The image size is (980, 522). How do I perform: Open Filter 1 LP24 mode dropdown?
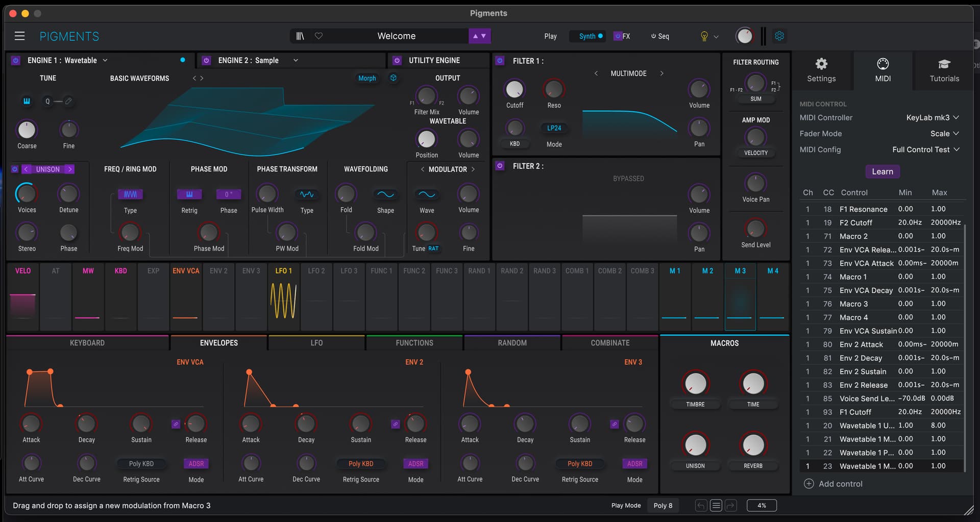coord(554,128)
